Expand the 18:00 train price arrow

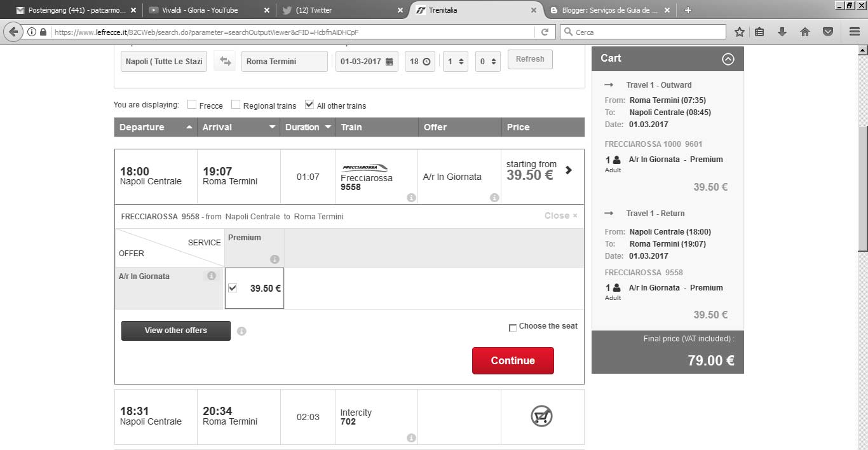point(569,170)
